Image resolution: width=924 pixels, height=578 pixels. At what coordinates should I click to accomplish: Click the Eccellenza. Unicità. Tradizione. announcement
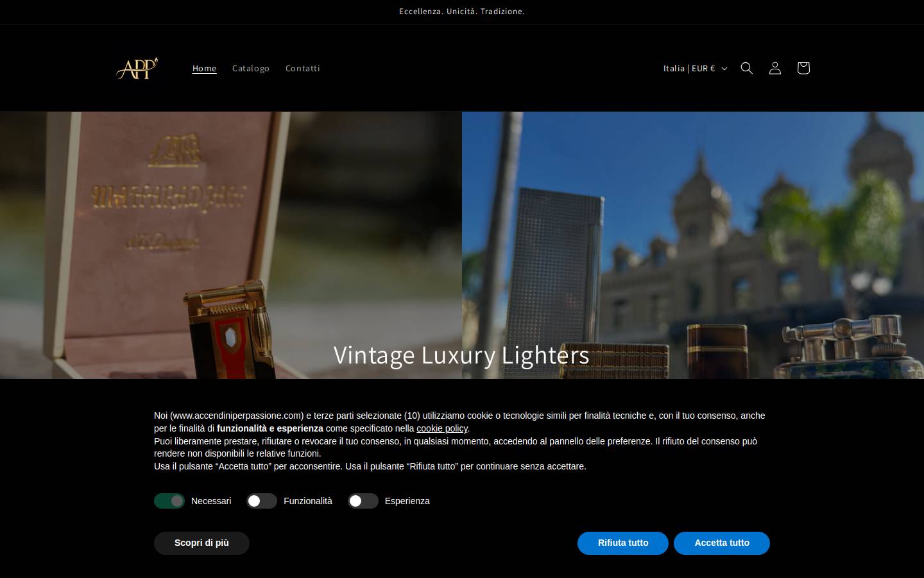point(462,12)
